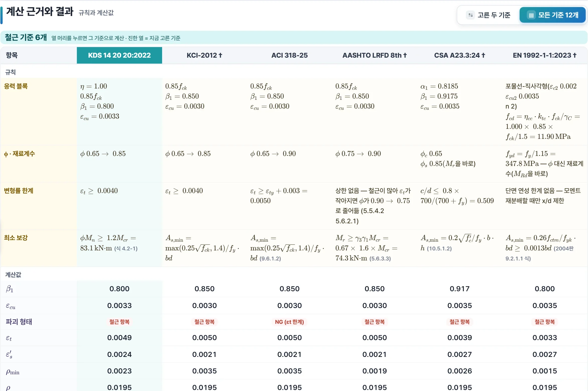This screenshot has width=588, height=391.
Task: Click the grid icon beside 모든 기준 12개
Action: pyautogui.click(x=531, y=15)
